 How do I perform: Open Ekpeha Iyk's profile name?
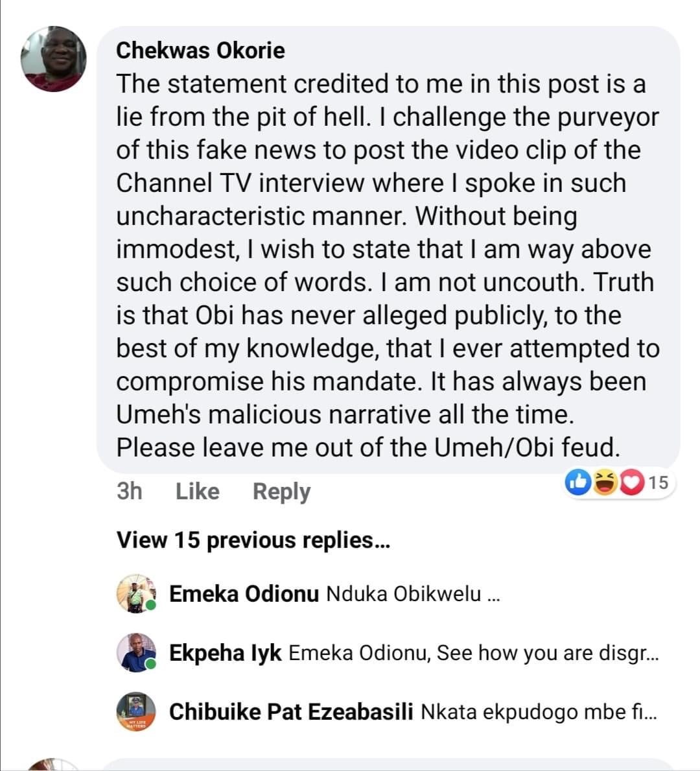pyautogui.click(x=225, y=653)
